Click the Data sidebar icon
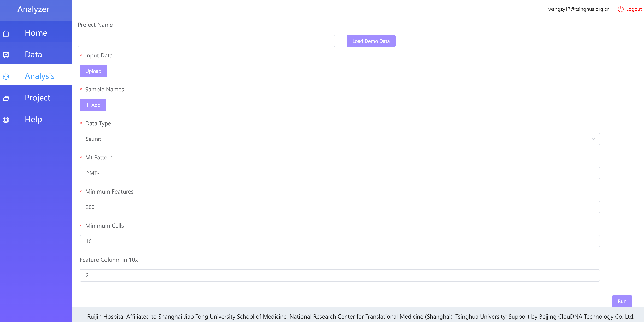 (6, 54)
